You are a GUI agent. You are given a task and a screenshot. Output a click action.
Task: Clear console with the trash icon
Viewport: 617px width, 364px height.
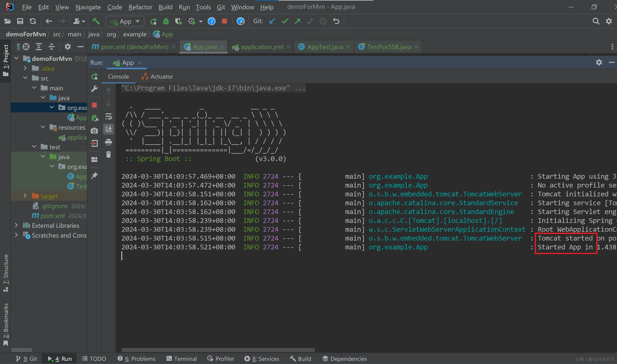point(109,155)
